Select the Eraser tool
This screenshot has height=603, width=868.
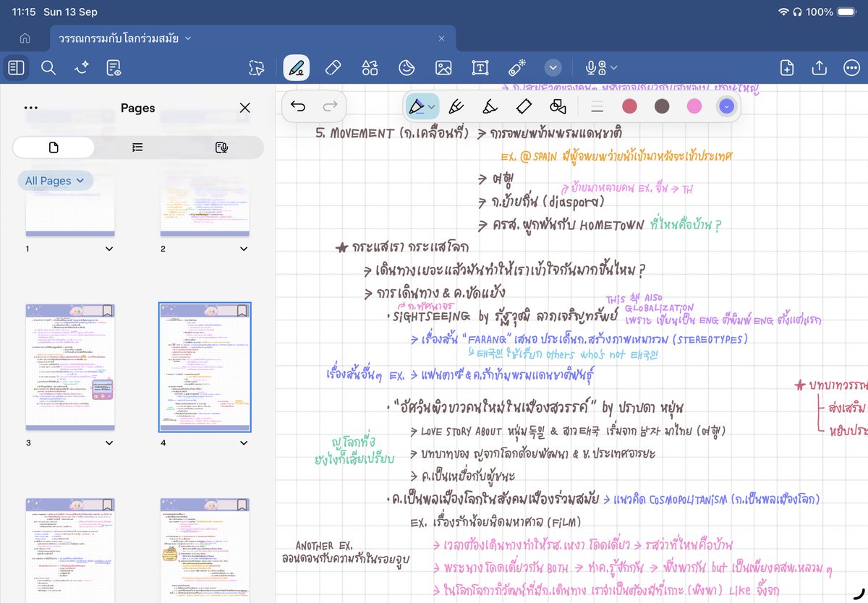click(x=333, y=68)
